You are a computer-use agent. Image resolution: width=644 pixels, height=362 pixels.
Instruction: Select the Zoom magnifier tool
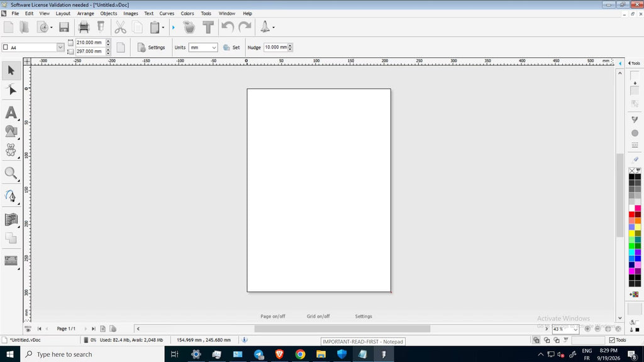pyautogui.click(x=11, y=173)
